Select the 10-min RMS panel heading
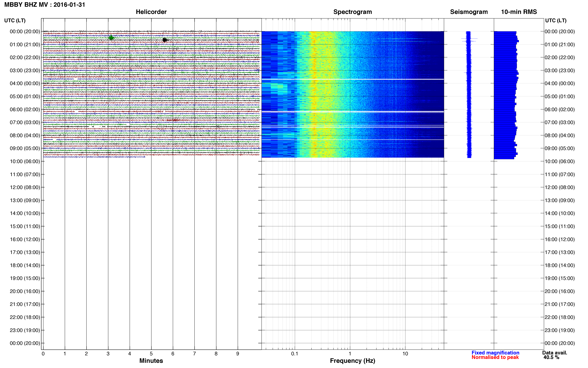 point(519,12)
